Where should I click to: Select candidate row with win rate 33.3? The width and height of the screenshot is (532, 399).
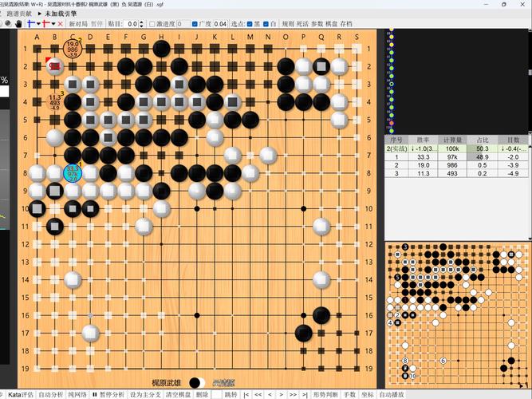click(x=456, y=157)
